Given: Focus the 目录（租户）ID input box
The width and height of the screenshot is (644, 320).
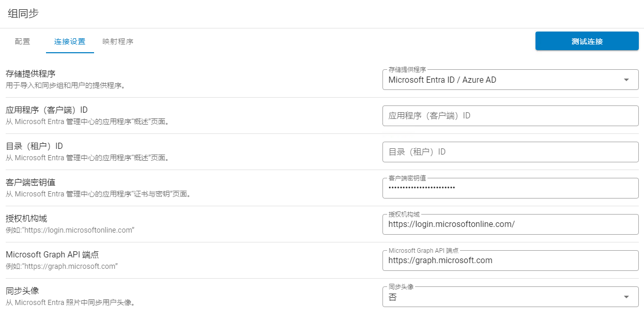Looking at the screenshot, I should coord(510,152).
